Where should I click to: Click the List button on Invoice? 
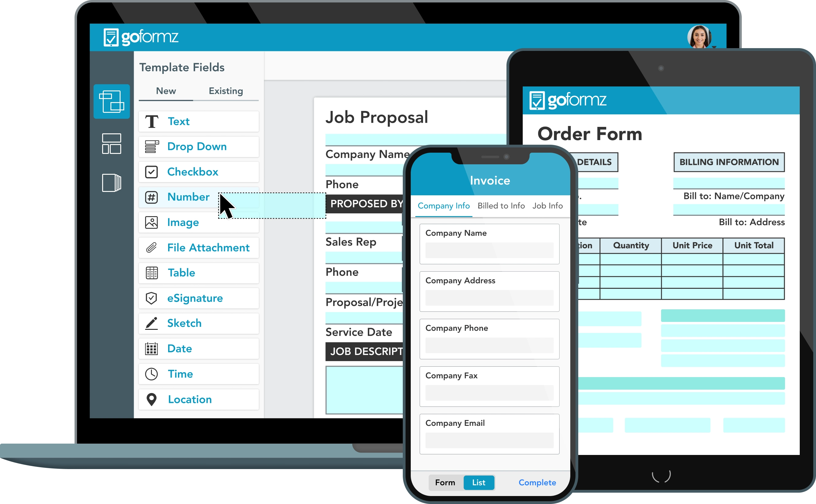[478, 482]
